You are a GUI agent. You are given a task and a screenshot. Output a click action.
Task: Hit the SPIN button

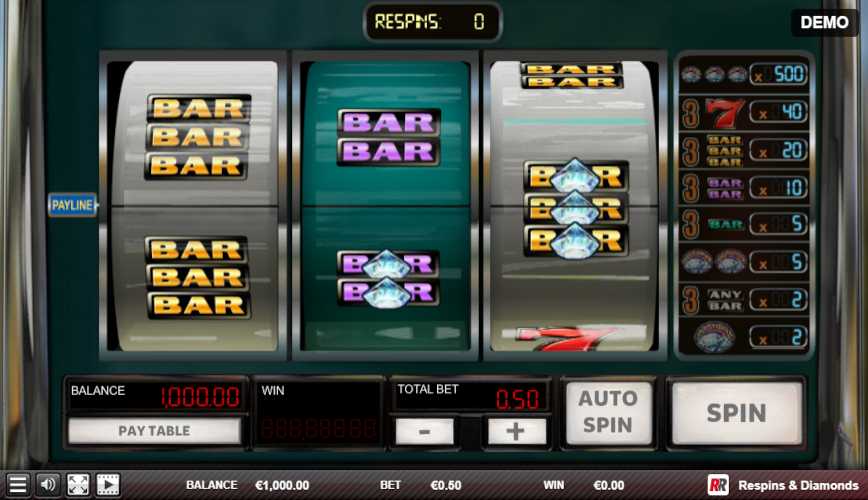tap(737, 413)
